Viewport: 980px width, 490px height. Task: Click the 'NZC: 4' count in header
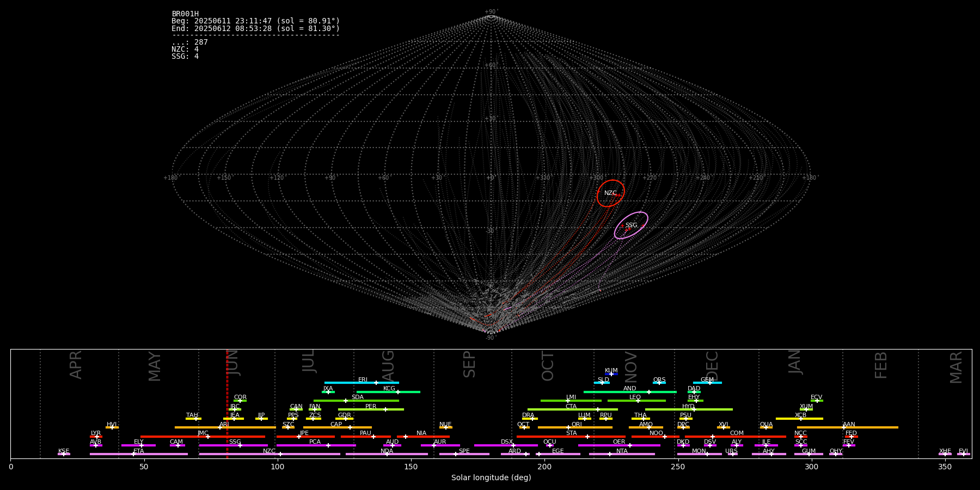click(185, 50)
